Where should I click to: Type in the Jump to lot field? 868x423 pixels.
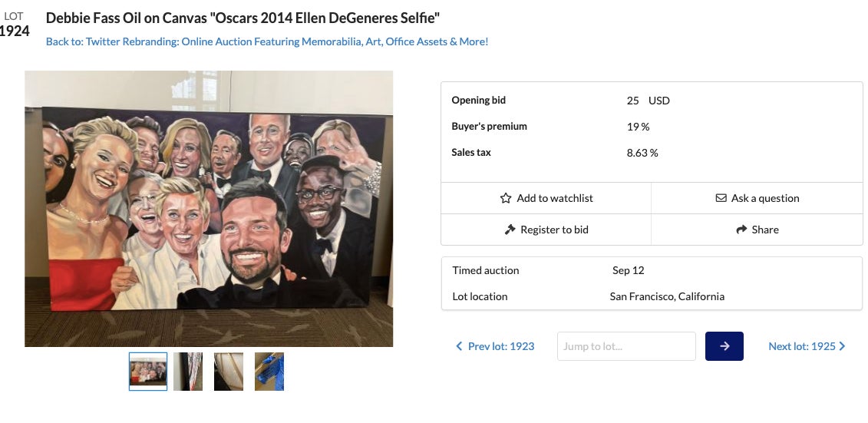click(625, 346)
